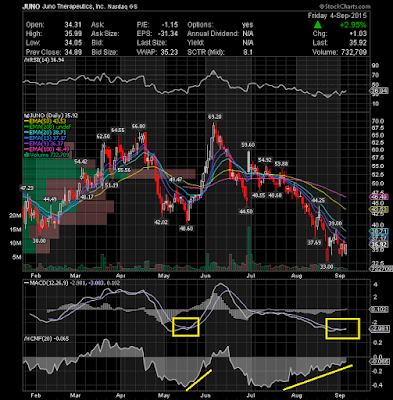Click the 44.25 price label
Screen dimensions: 393x400
point(318,200)
